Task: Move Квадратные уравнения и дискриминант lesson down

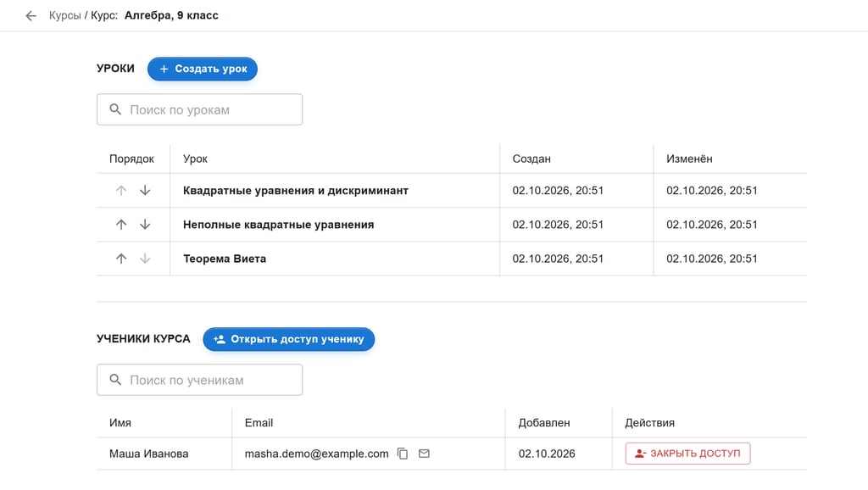Action: pyautogui.click(x=145, y=191)
